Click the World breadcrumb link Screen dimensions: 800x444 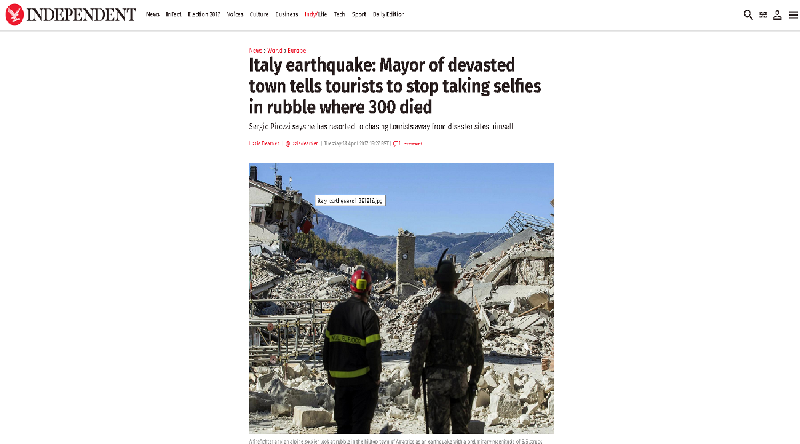pyautogui.click(x=276, y=51)
